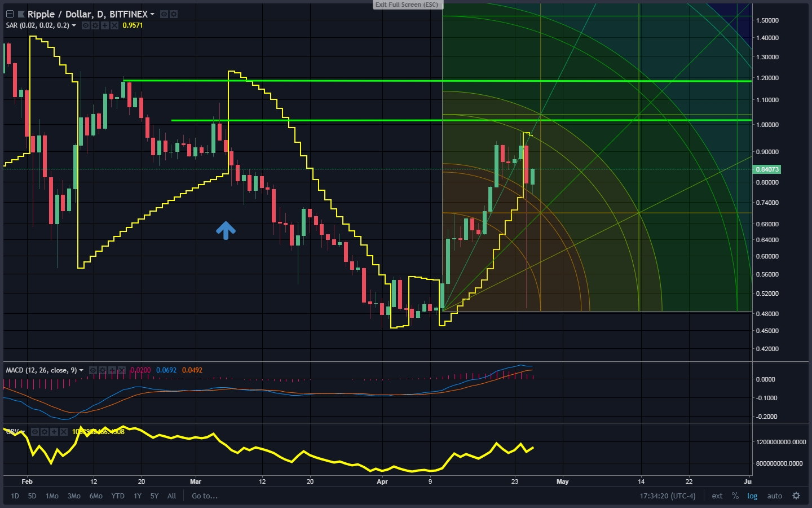Viewport: 812px width, 508px height.
Task: Click the 17:34:20 (UTC-4) timezone clock
Action: point(668,496)
